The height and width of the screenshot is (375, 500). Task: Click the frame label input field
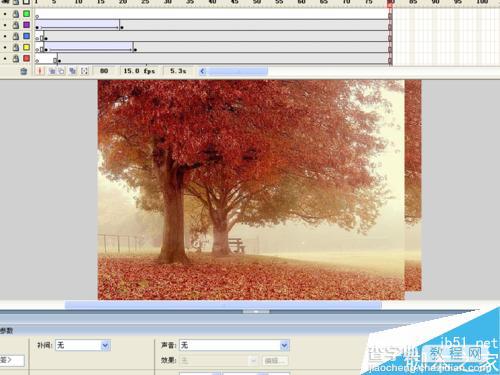click(12, 360)
